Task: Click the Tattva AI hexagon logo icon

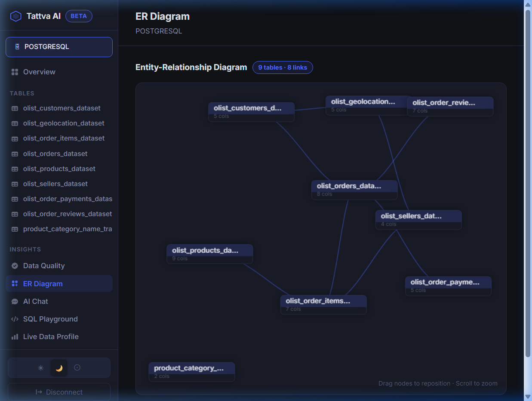Action: 15,16
